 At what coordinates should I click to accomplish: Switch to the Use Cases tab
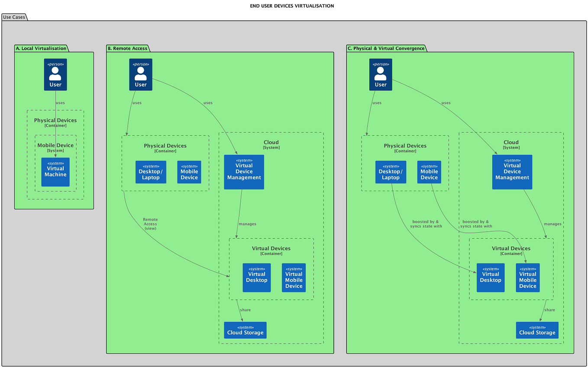coord(14,17)
